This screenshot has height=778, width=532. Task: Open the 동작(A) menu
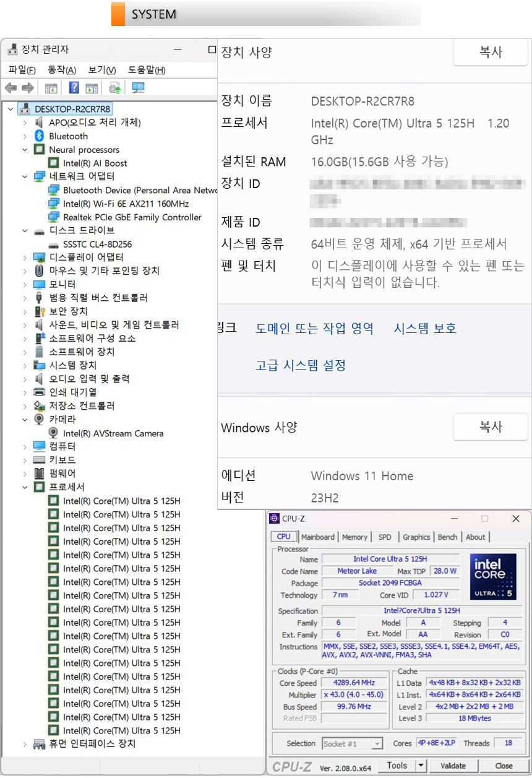[62, 70]
